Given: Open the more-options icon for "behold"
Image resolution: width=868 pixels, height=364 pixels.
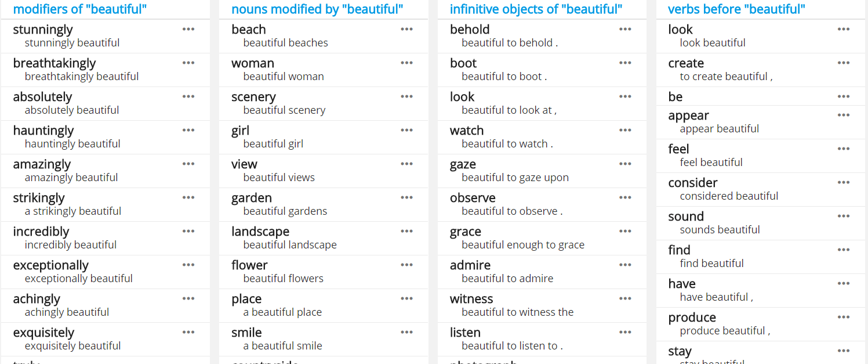Looking at the screenshot, I should [625, 28].
